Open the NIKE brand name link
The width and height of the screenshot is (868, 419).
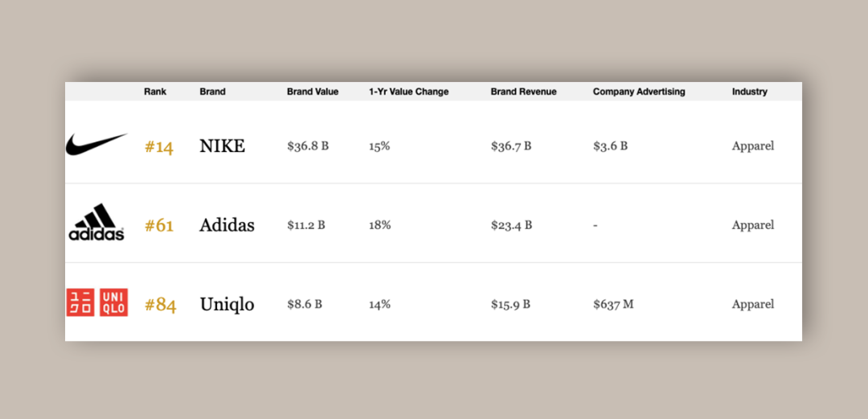[x=222, y=146]
